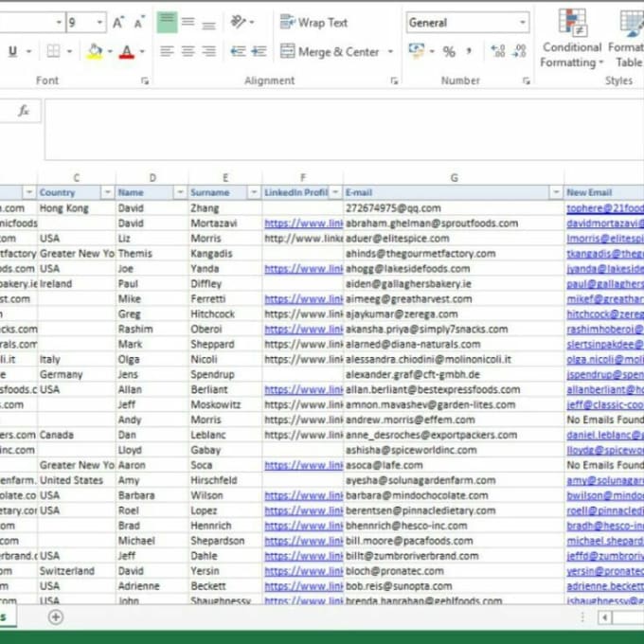
Task: Open Conditional Formatting menu
Action: (x=572, y=38)
